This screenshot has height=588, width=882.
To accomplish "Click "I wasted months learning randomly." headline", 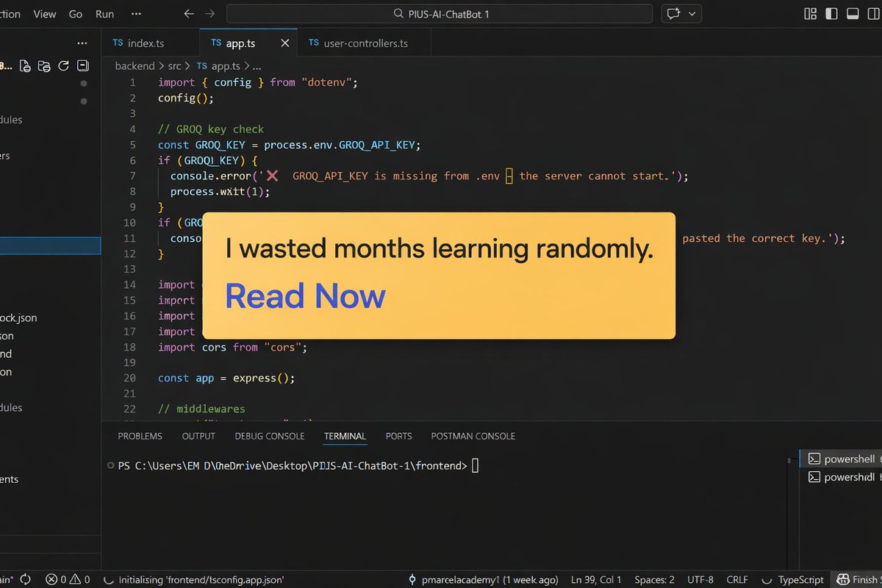I will pos(440,249).
